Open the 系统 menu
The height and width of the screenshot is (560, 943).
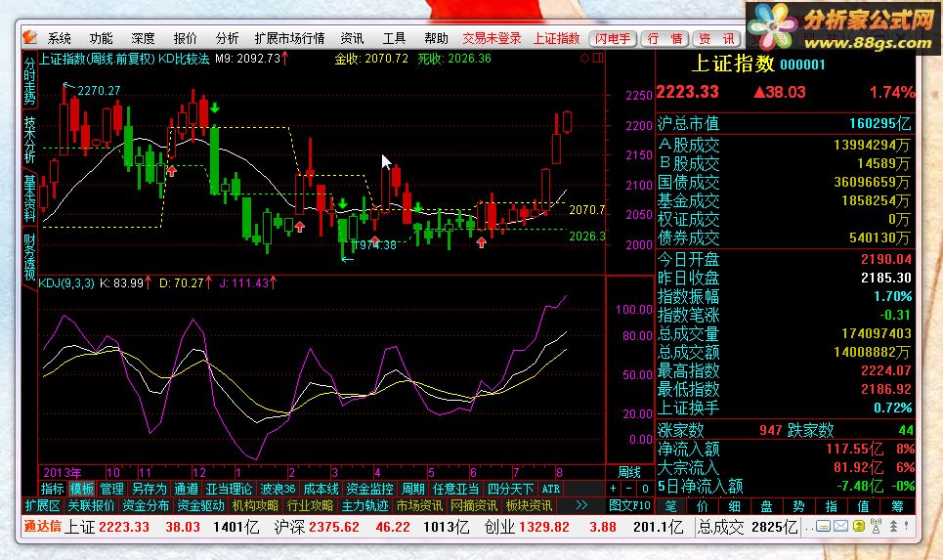[x=59, y=38]
